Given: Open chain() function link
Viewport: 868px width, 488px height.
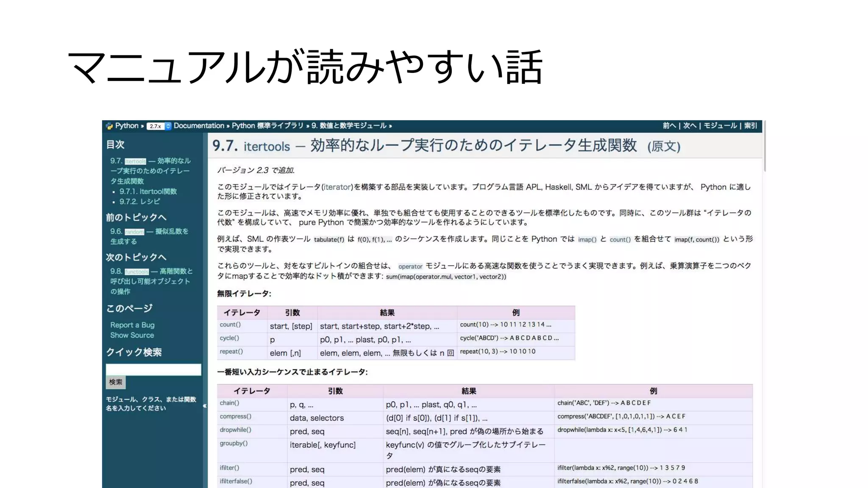Looking at the screenshot, I should (229, 403).
